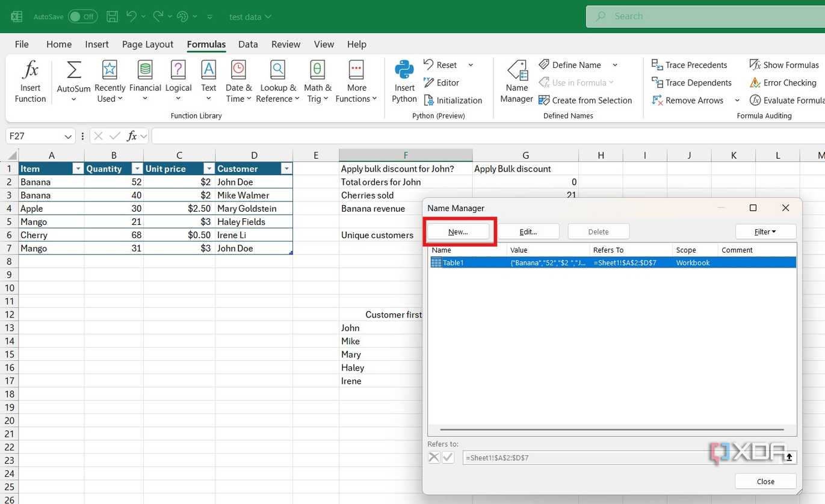Screen dimensions: 825x504
Task: Click Trace Precedents
Action: (689, 65)
